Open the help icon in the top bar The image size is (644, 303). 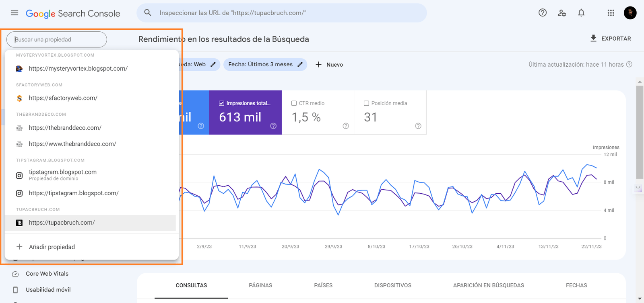543,13
